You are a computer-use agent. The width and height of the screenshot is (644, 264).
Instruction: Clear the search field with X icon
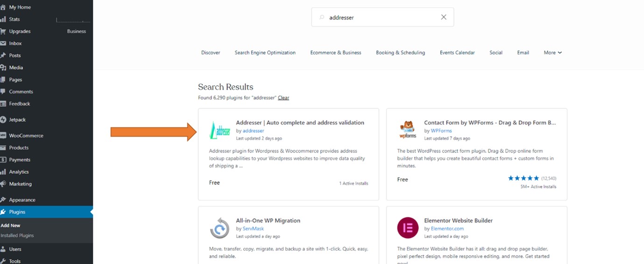click(444, 17)
